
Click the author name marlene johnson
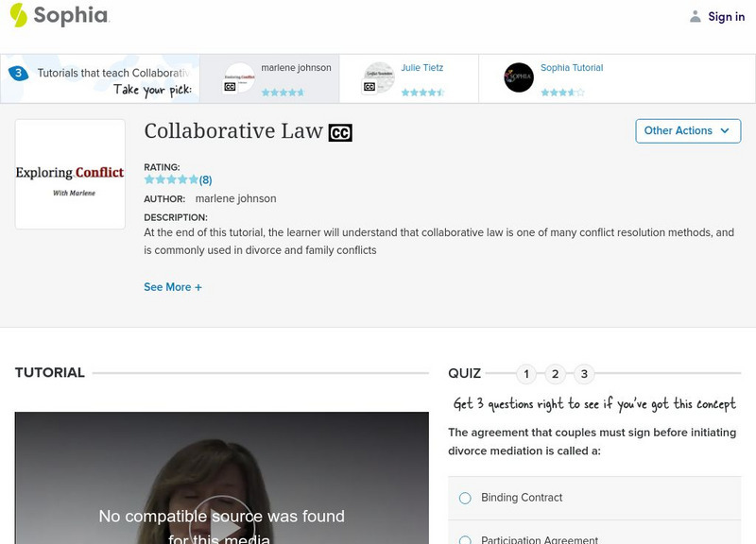click(238, 198)
